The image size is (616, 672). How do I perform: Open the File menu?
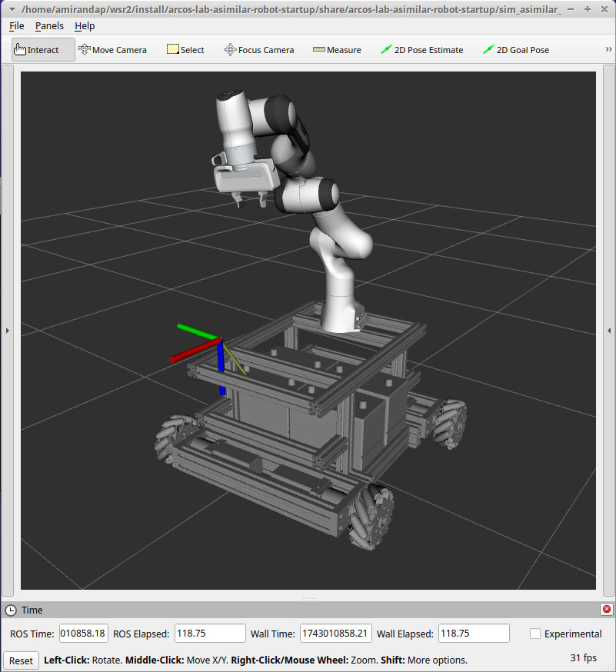17,25
